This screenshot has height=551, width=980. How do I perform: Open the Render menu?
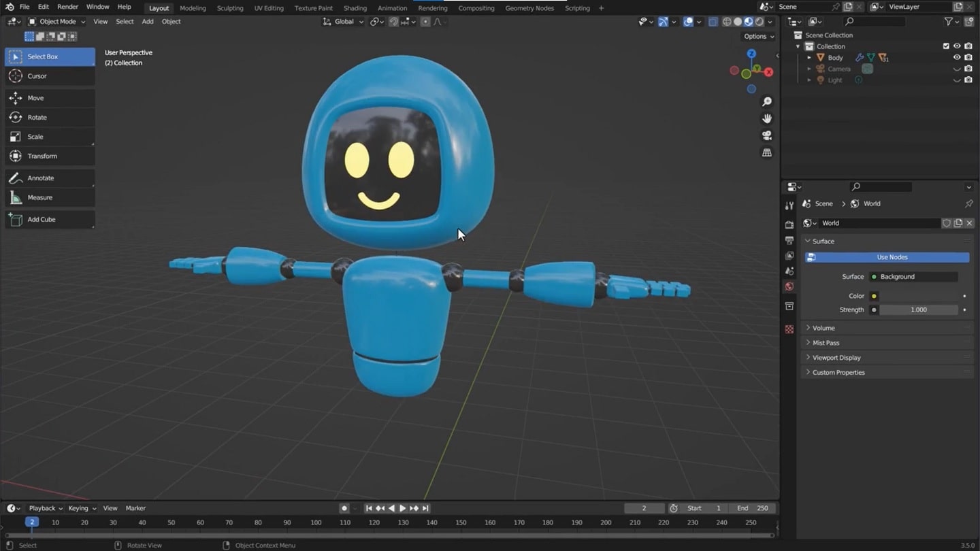pos(67,7)
